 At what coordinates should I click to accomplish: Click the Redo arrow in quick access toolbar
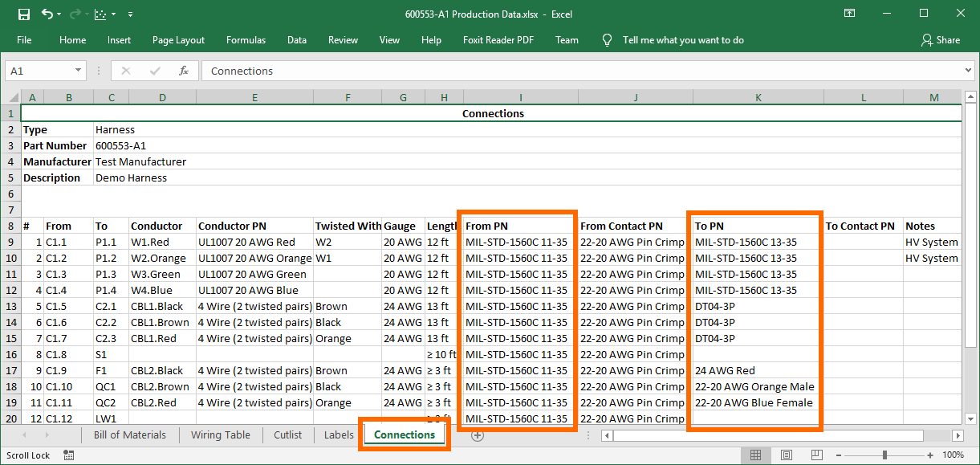coord(75,14)
